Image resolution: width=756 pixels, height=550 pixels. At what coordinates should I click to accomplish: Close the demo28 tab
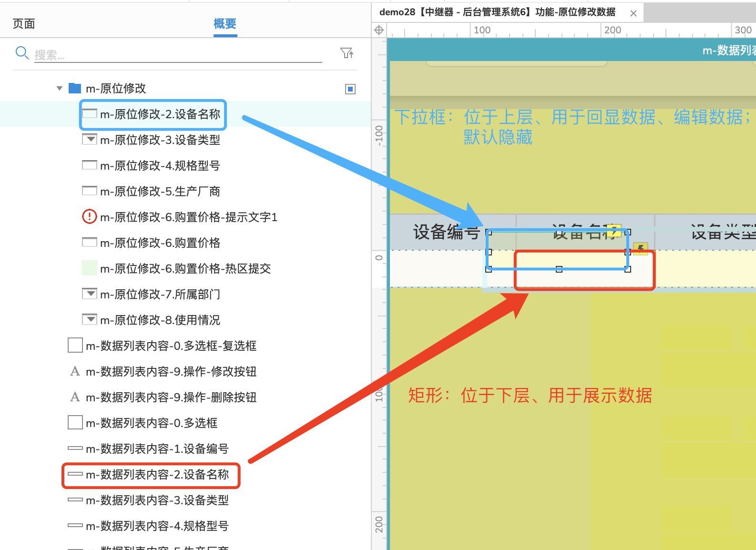[x=633, y=13]
